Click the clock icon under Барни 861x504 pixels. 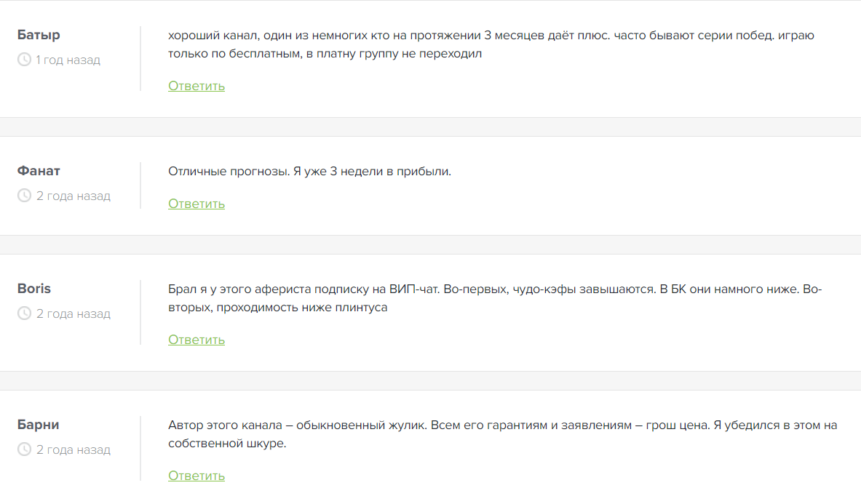coord(24,449)
